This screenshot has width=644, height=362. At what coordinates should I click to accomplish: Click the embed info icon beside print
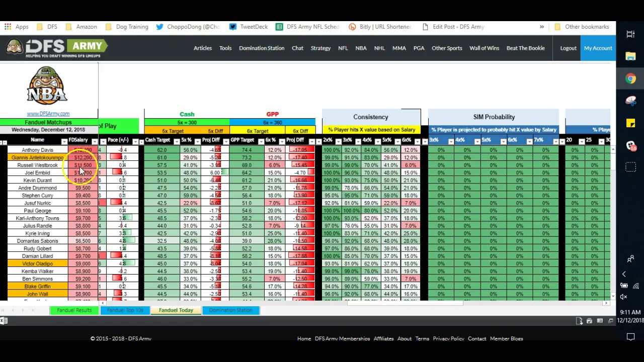pos(600,321)
